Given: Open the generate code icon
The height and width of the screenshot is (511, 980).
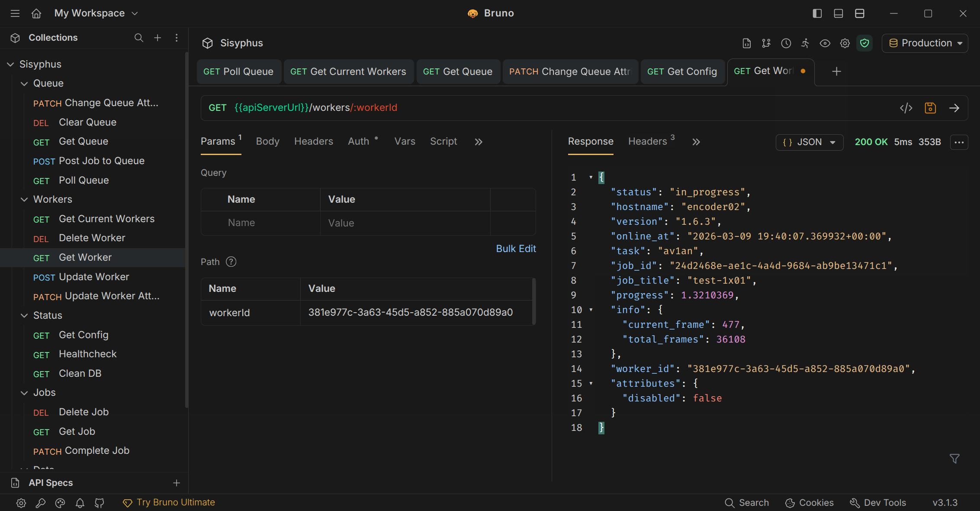Looking at the screenshot, I should [906, 108].
